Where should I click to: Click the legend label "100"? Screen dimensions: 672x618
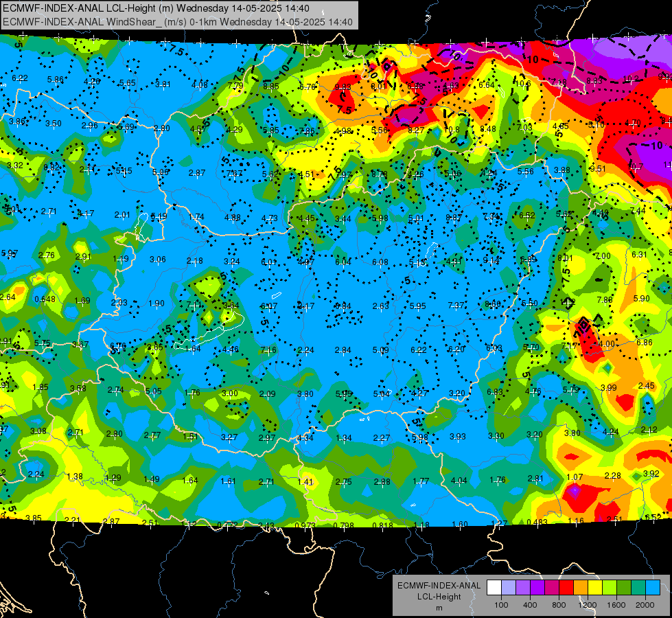click(501, 605)
